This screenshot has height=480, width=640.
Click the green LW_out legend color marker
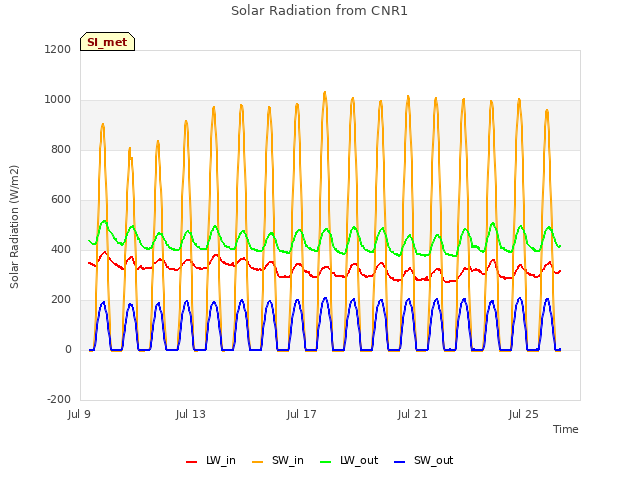(x=326, y=462)
